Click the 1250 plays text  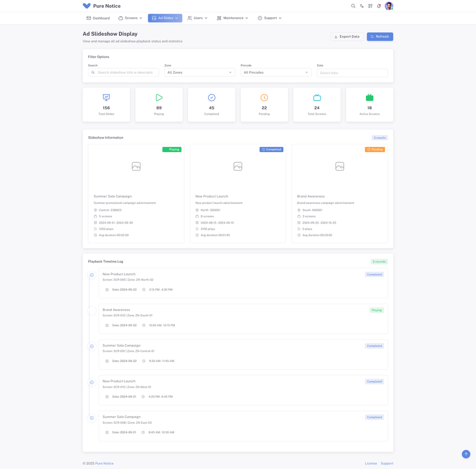pos(106,229)
